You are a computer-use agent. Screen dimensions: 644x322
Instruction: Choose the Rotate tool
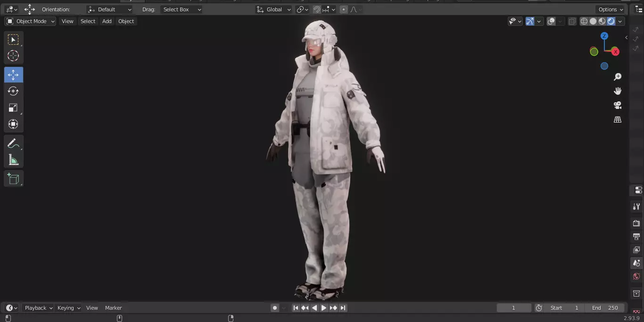pos(14,91)
